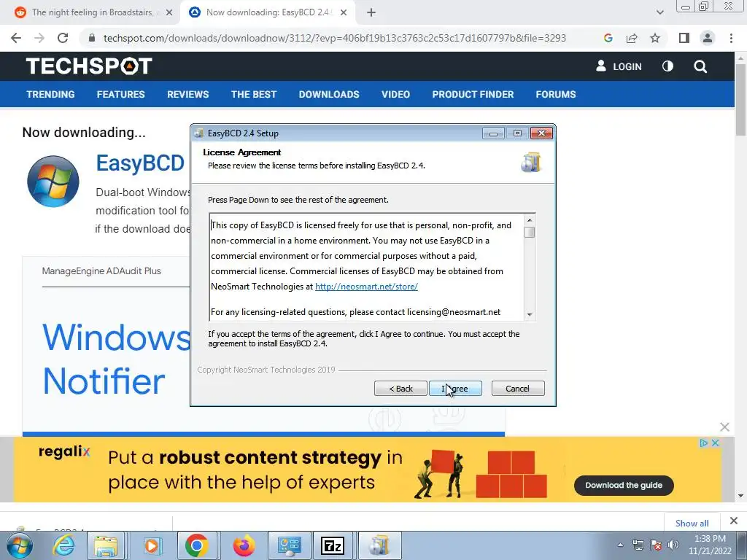Image resolution: width=747 pixels, height=560 pixels.
Task: Click the license agreement scrollbar thumb
Action: 530,233
